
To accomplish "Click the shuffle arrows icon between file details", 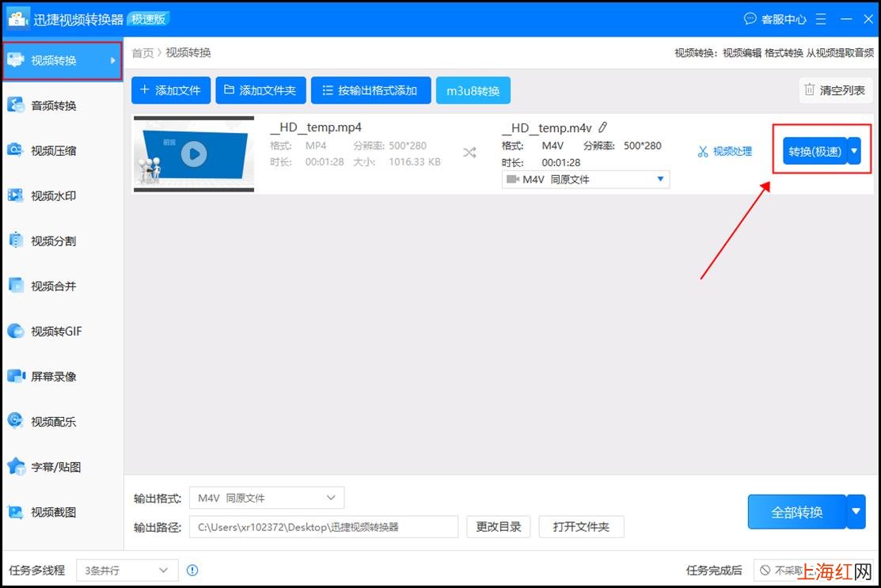I will [469, 152].
